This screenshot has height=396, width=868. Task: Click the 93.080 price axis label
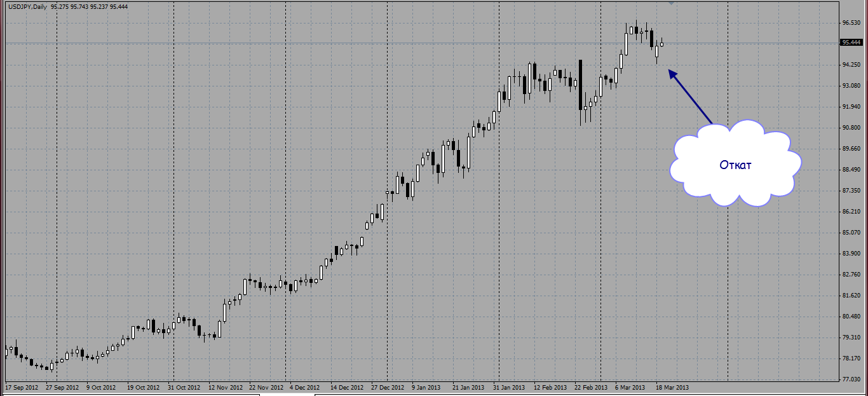(x=851, y=86)
